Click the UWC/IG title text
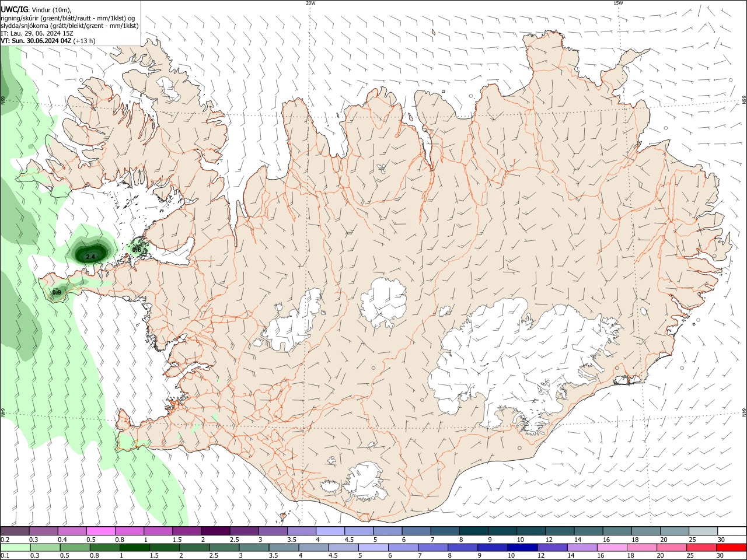The image size is (747, 560). tap(13, 10)
